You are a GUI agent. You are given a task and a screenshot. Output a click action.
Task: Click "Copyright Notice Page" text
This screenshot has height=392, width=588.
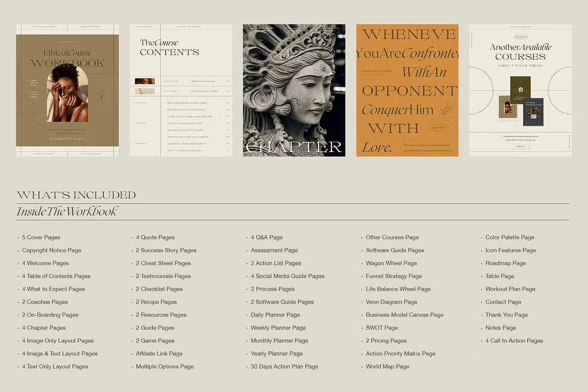pyautogui.click(x=51, y=250)
